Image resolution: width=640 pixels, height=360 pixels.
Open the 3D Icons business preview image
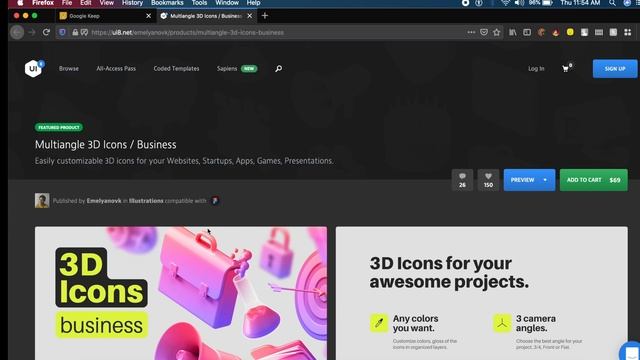(181, 293)
